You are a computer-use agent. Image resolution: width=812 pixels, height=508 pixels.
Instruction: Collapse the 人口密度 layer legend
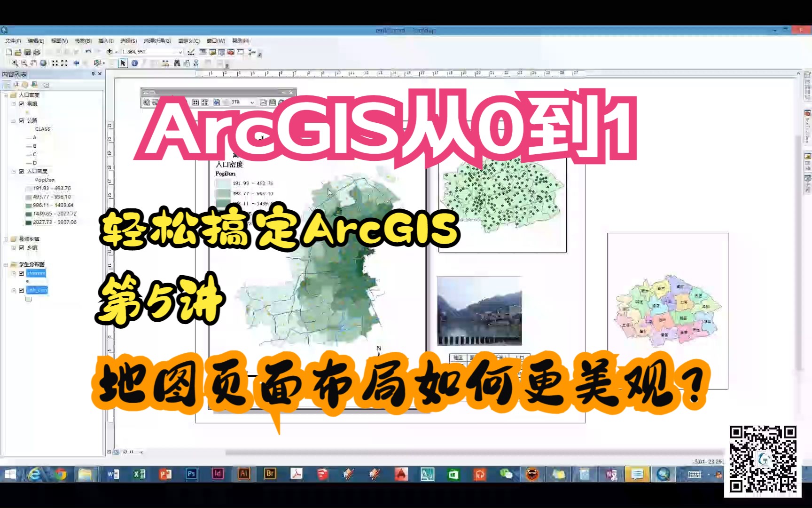click(14, 171)
